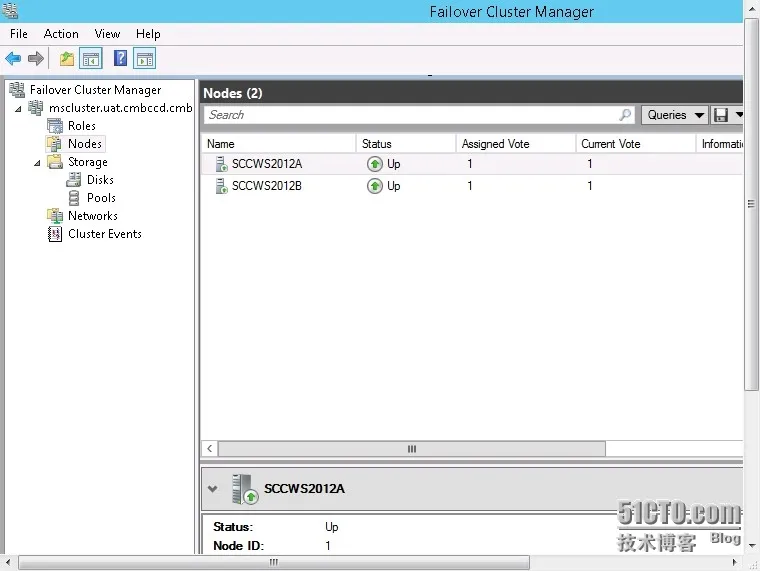Image resolution: width=760 pixels, height=571 pixels.
Task: Open the View menu
Action: tap(107, 34)
